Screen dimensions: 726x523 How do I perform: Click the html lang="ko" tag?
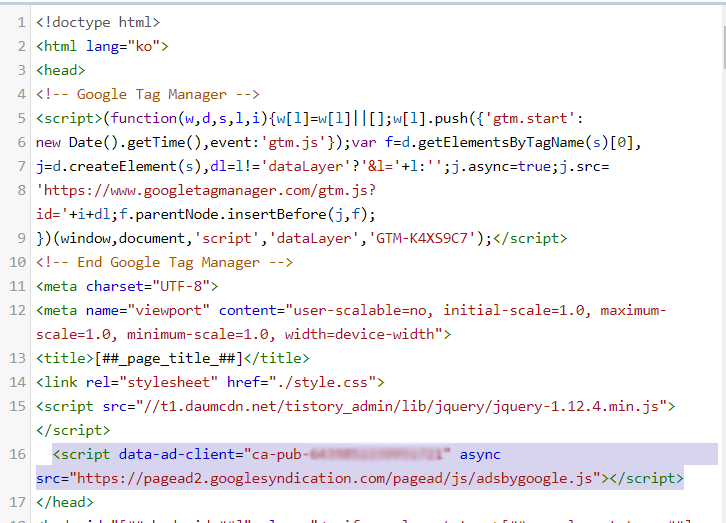(102, 46)
